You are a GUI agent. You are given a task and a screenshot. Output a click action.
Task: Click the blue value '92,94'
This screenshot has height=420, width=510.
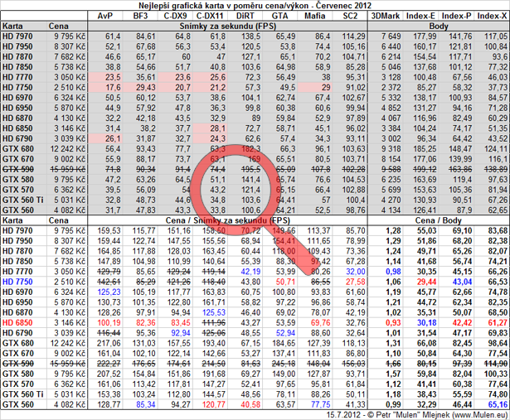(x=181, y=333)
